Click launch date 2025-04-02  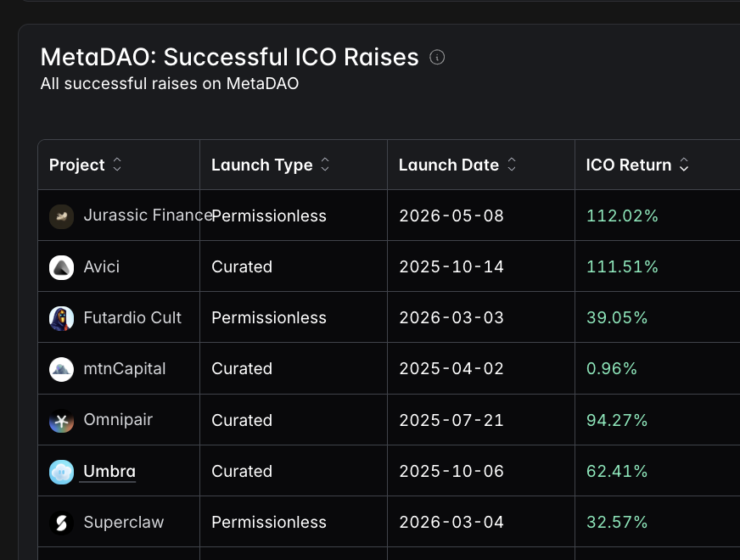tap(451, 368)
